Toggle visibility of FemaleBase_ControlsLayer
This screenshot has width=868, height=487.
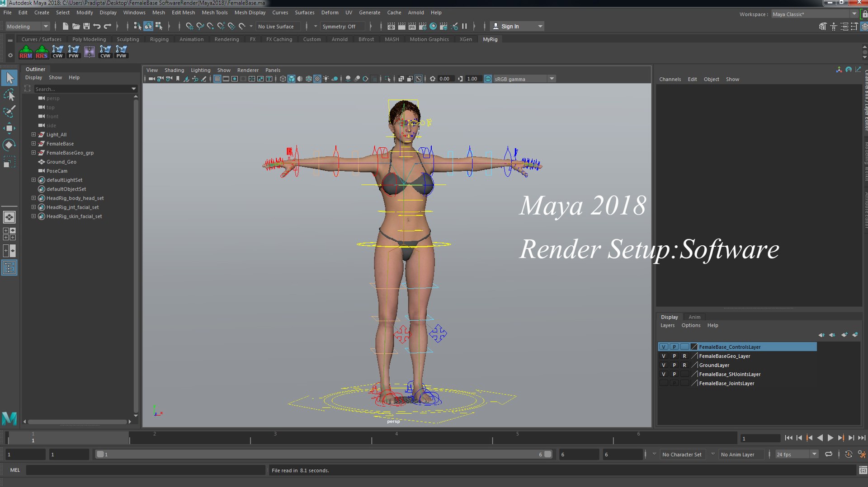pyautogui.click(x=663, y=347)
